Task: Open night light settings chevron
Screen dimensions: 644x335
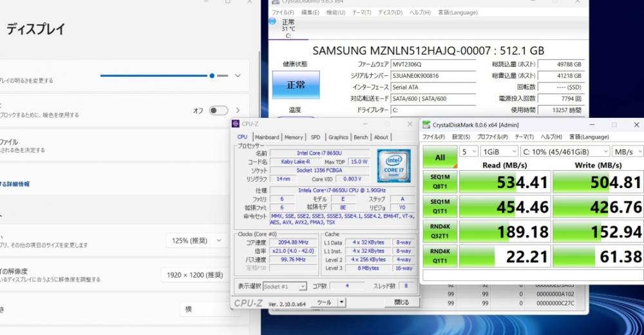Action: pos(238,110)
